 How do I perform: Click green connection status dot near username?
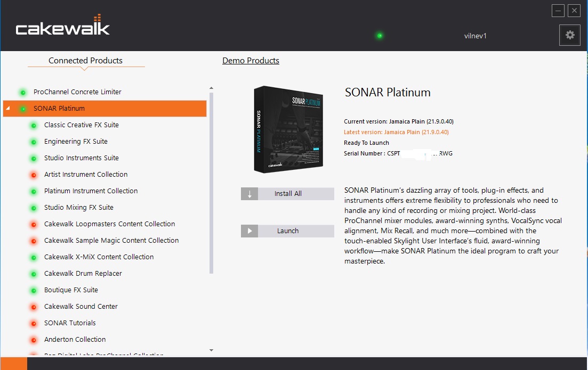380,36
